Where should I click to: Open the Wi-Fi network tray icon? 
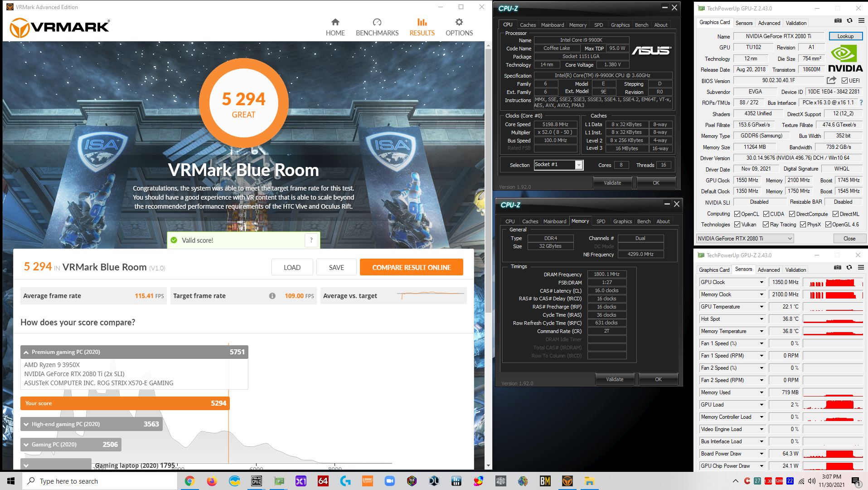point(801,481)
